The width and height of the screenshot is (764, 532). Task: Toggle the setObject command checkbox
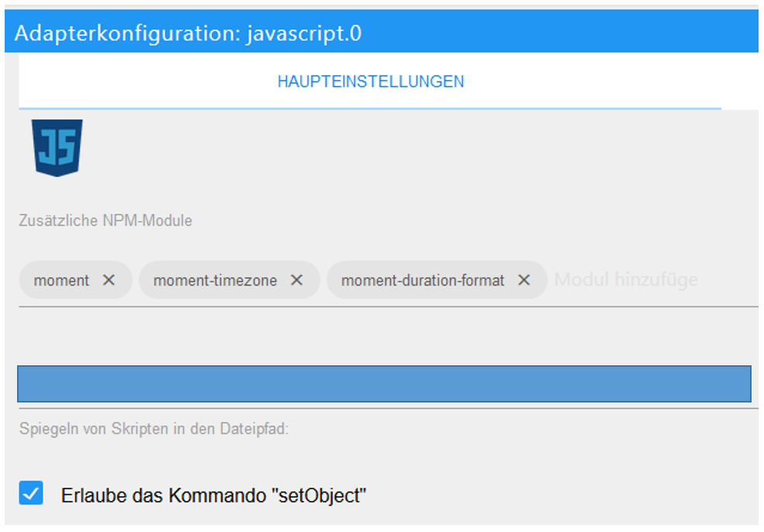31,493
